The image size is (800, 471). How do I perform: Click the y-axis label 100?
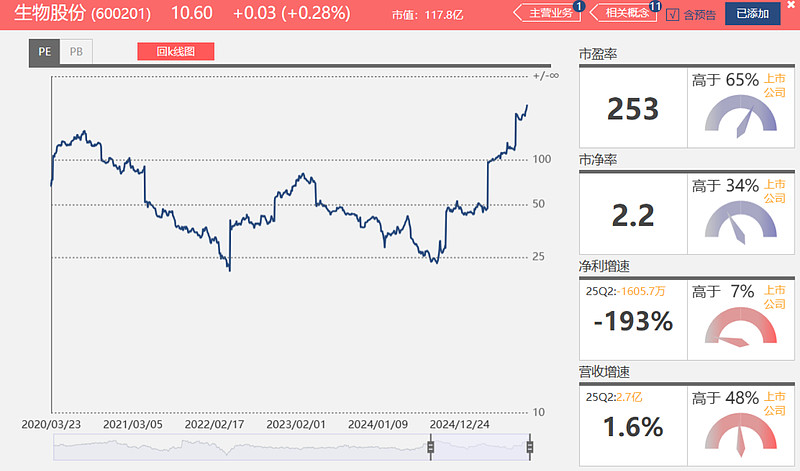542,159
